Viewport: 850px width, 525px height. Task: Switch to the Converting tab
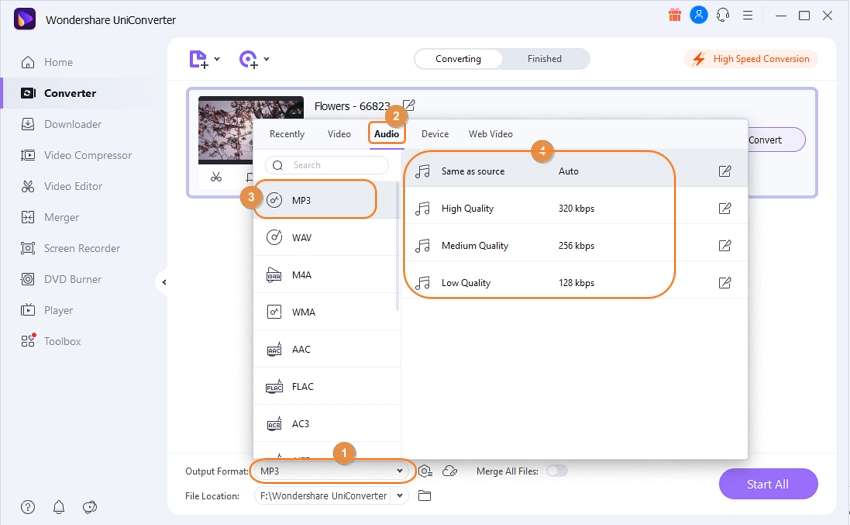[458, 59]
